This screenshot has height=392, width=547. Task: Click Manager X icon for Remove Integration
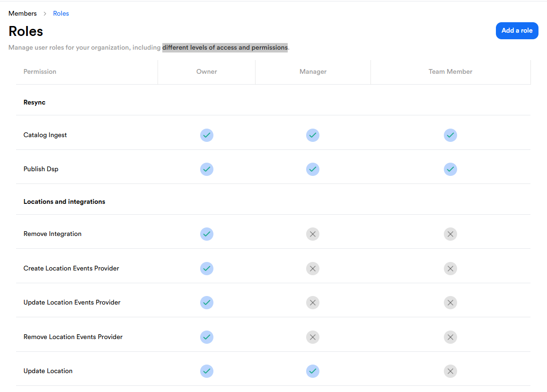312,234
